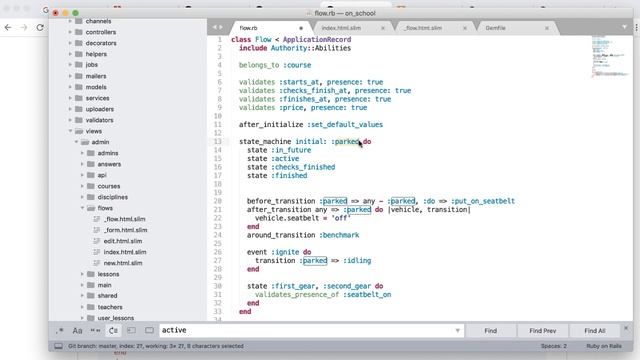
Task: Click the Find All button
Action: [595, 331]
